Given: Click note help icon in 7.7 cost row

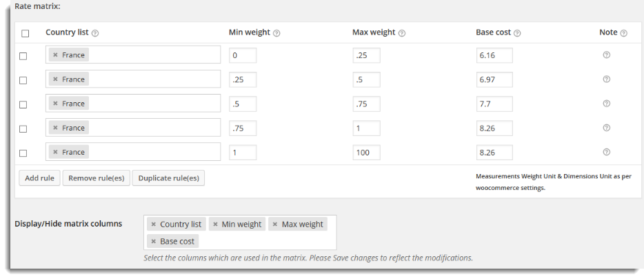Looking at the screenshot, I should click(606, 104).
